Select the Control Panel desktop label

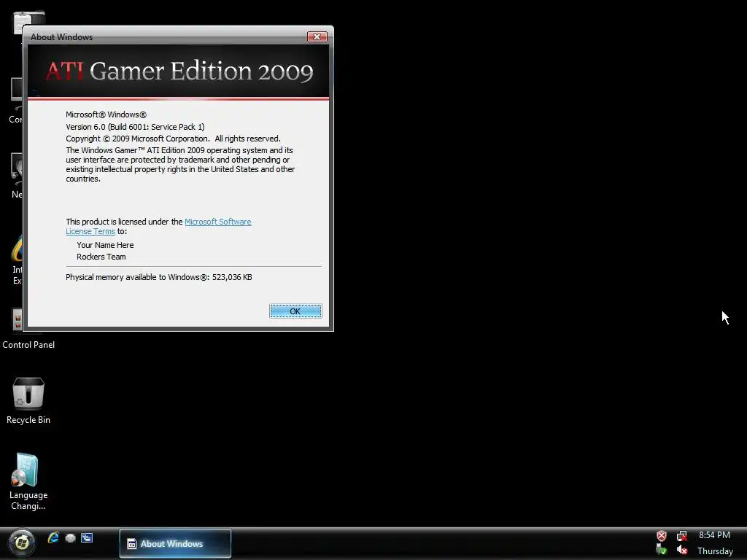[28, 345]
